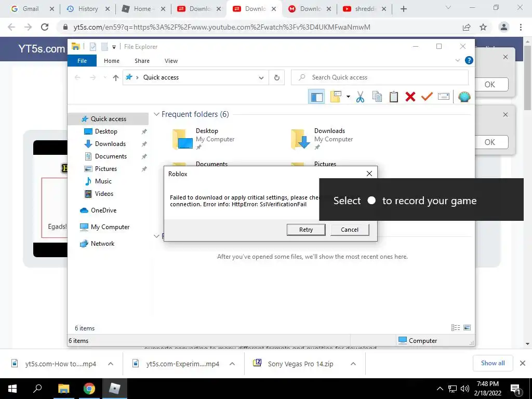Select Videos in the navigation pane
Viewport: 532px width, 399px height.
click(x=104, y=194)
